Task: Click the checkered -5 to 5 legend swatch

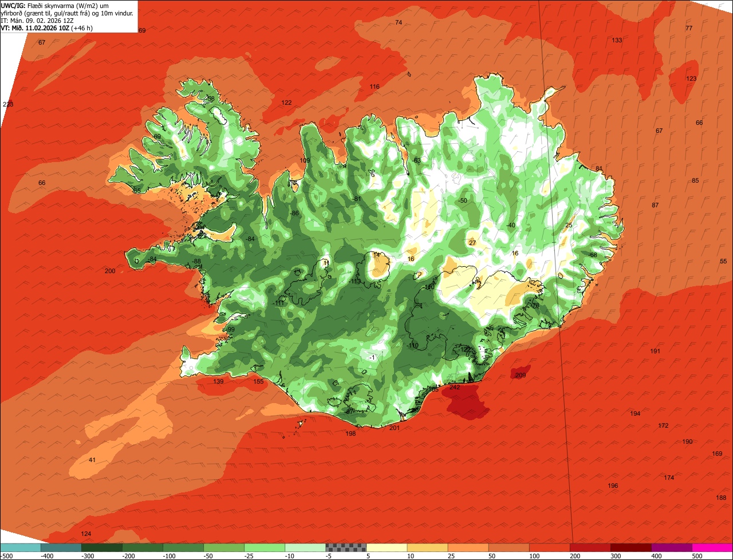Action: [x=346, y=547]
